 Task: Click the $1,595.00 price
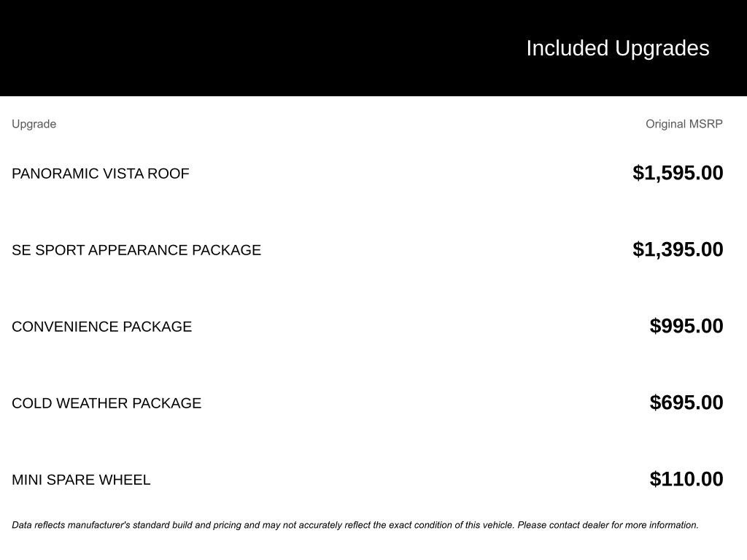pos(678,173)
